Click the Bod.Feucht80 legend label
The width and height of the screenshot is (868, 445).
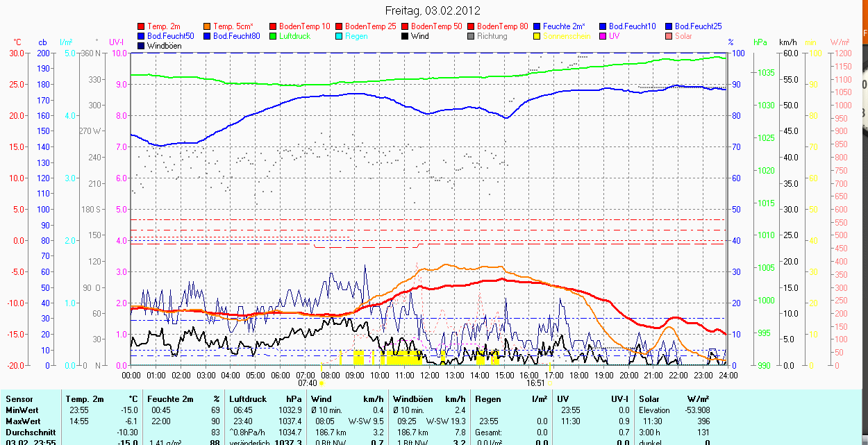coord(236,36)
